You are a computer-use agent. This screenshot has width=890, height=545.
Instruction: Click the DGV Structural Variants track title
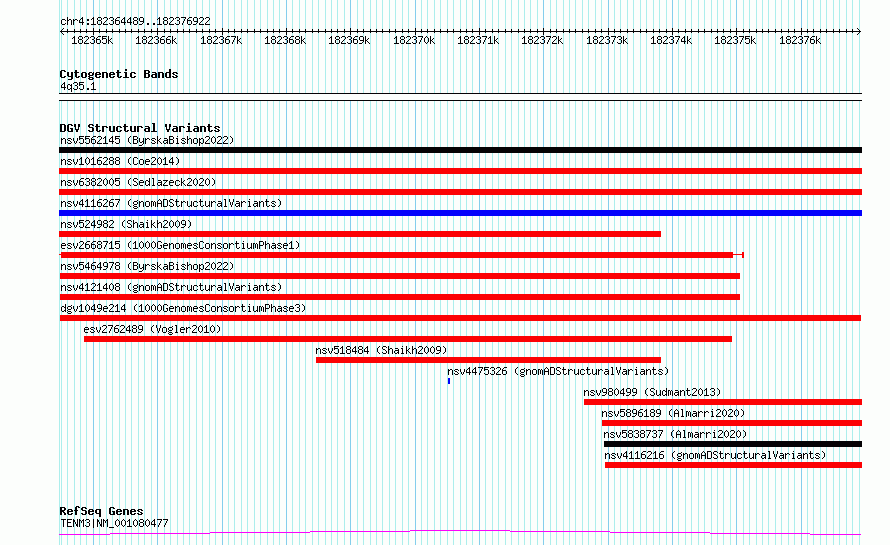140,128
